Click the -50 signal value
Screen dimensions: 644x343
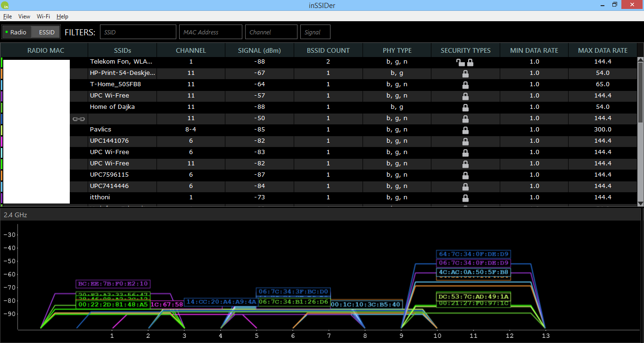(x=259, y=118)
